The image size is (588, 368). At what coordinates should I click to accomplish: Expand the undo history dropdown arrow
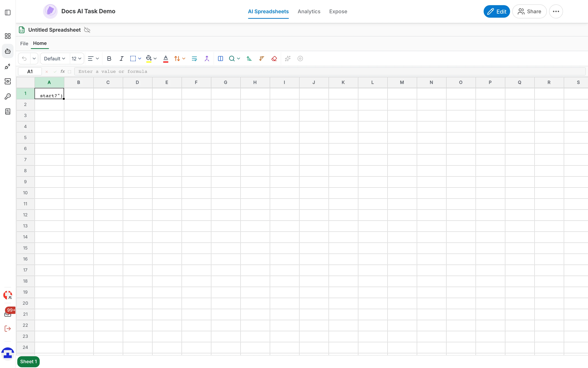pyautogui.click(x=34, y=59)
